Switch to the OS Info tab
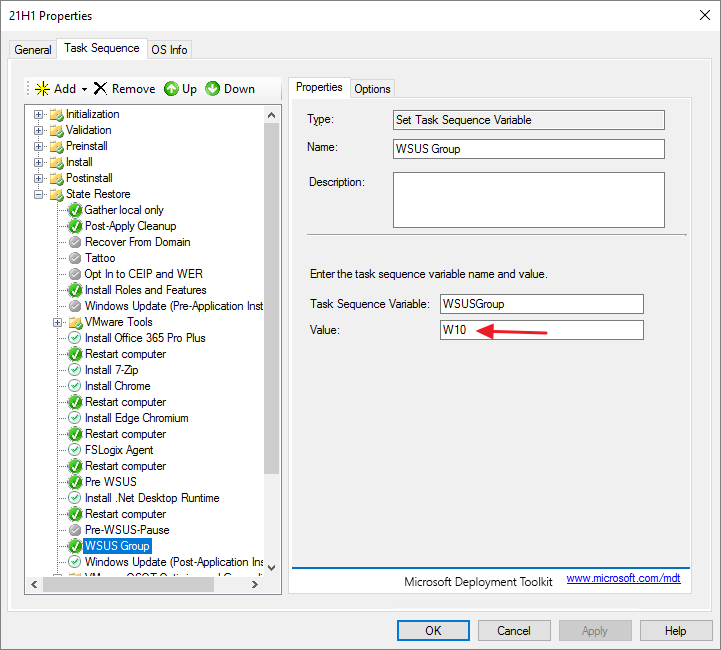721x650 pixels. point(169,49)
